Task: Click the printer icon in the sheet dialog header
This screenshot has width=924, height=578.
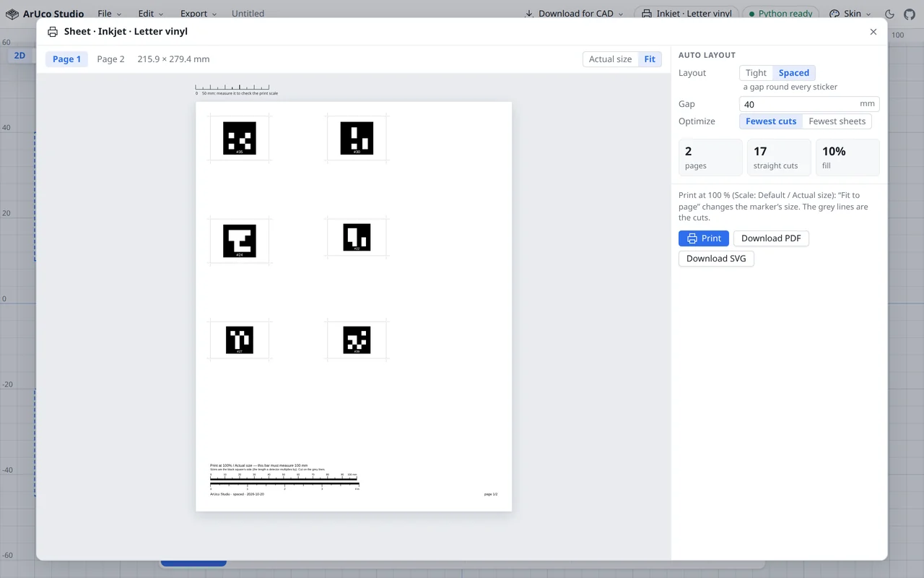Action: (x=53, y=32)
